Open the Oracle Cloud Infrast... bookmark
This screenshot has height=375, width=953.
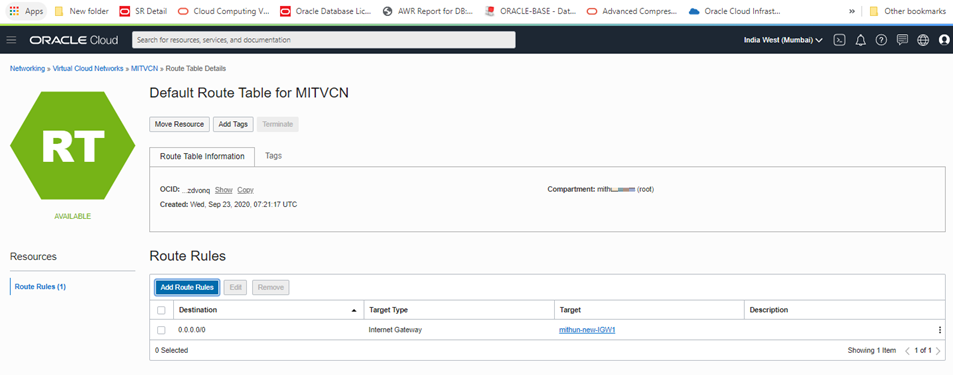point(735,11)
